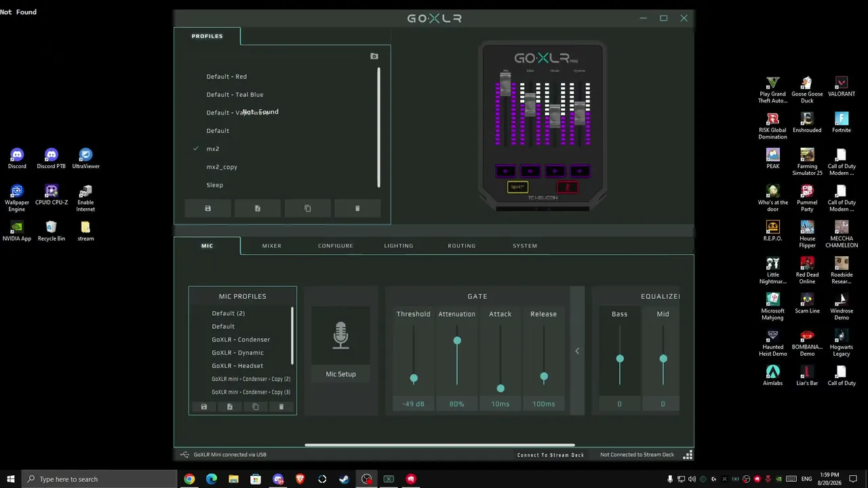Open NVIDIA App desktop icon

[x=17, y=231]
